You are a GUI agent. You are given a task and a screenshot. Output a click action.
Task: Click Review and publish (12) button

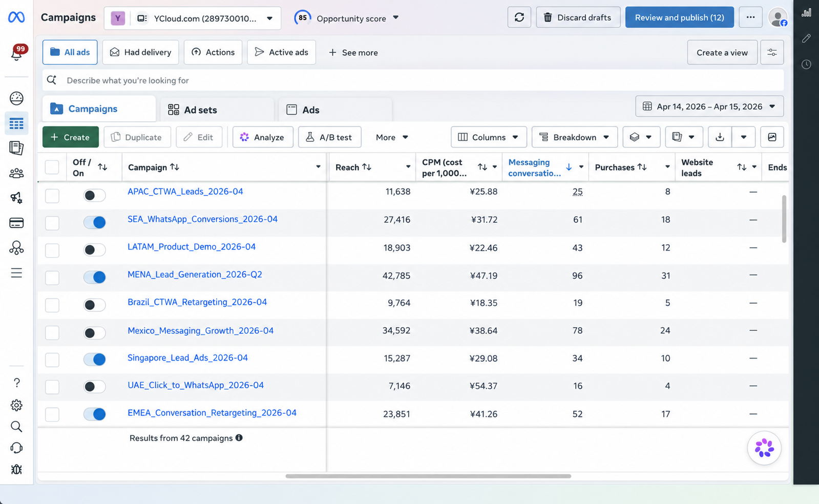pyautogui.click(x=679, y=17)
